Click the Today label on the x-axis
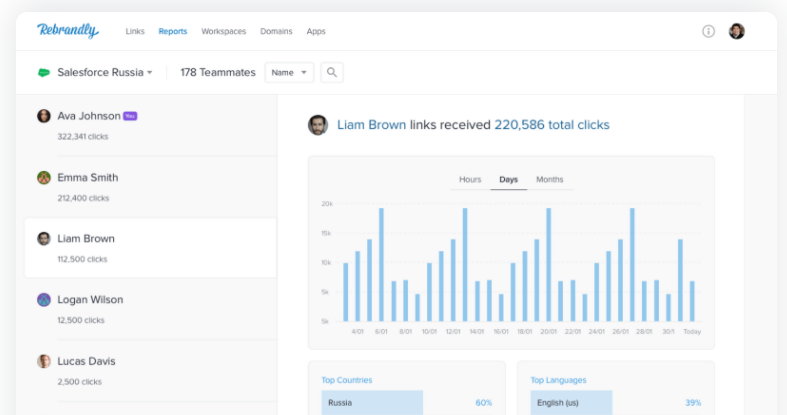 (692, 332)
